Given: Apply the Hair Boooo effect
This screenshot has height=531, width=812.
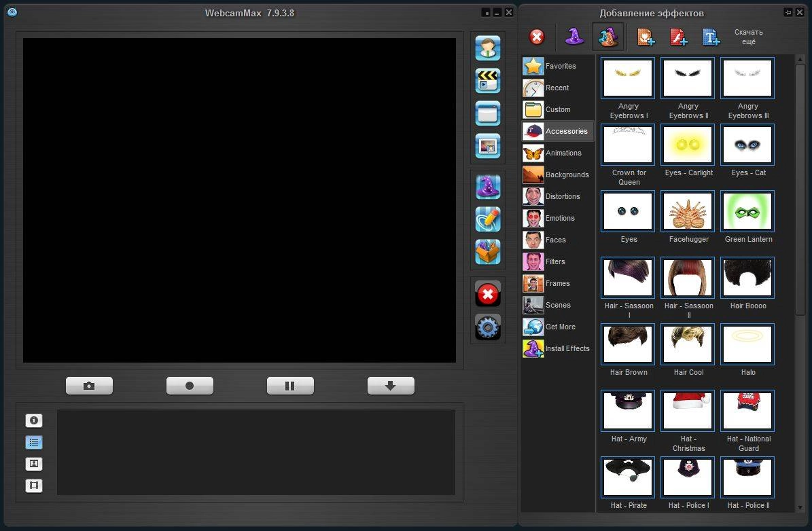Looking at the screenshot, I should pyautogui.click(x=747, y=278).
